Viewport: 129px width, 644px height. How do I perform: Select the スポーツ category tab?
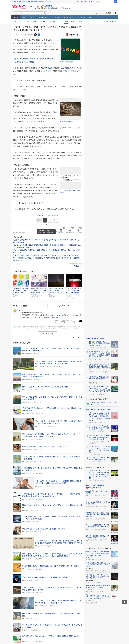[52, 22]
